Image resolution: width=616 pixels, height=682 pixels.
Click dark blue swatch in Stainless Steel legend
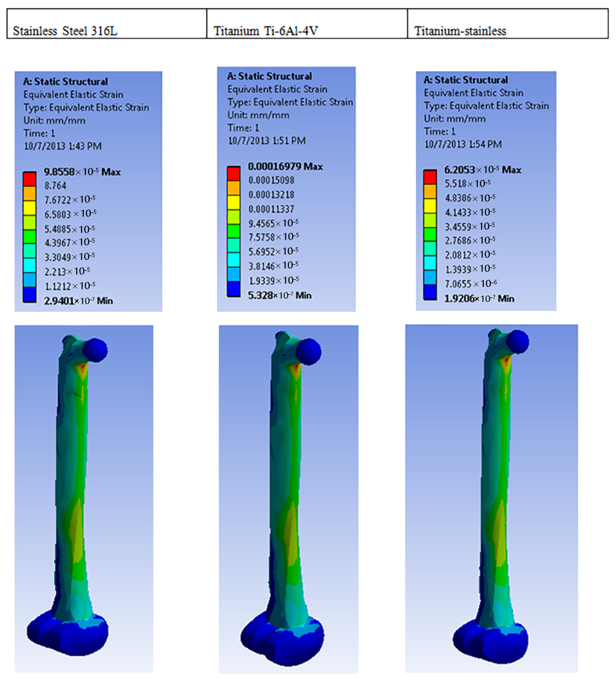coord(30,294)
